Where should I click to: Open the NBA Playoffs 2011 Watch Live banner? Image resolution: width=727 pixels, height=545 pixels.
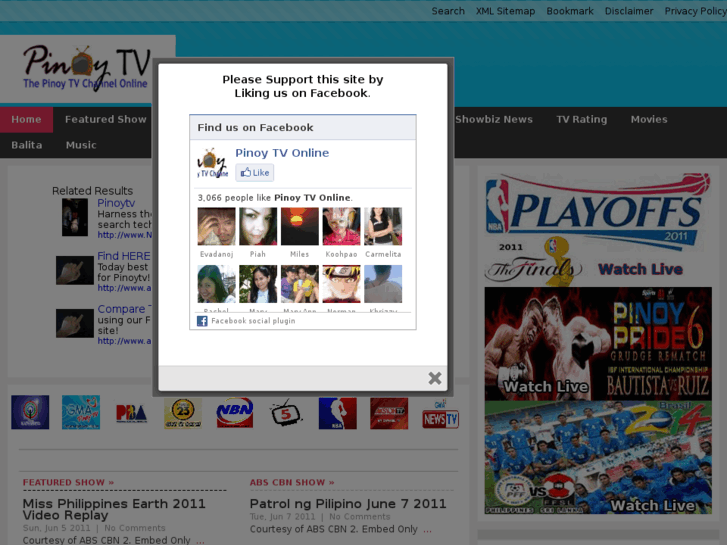coord(598,229)
